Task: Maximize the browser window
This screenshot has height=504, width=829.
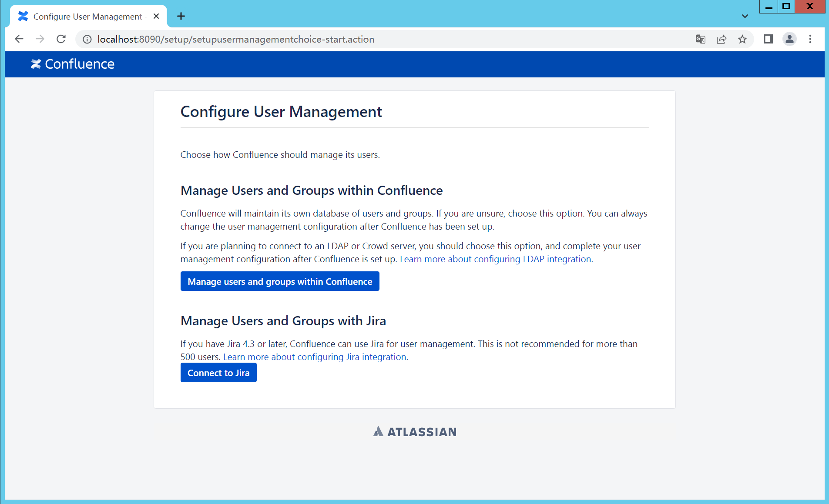Action: [x=786, y=7]
